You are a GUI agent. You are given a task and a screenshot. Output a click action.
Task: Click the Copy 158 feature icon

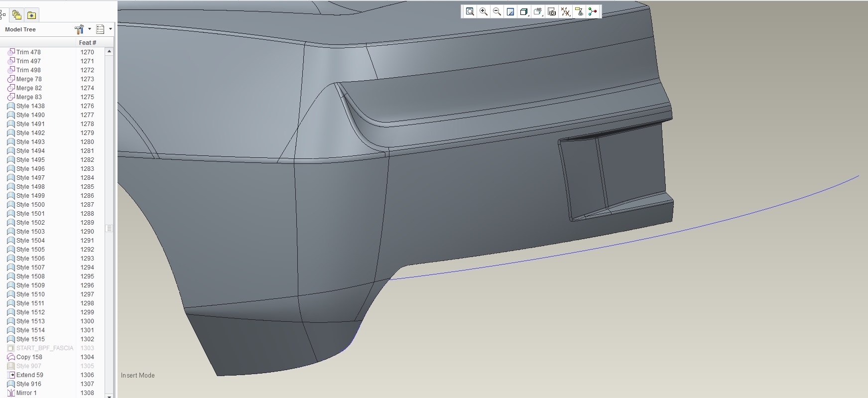(11, 357)
